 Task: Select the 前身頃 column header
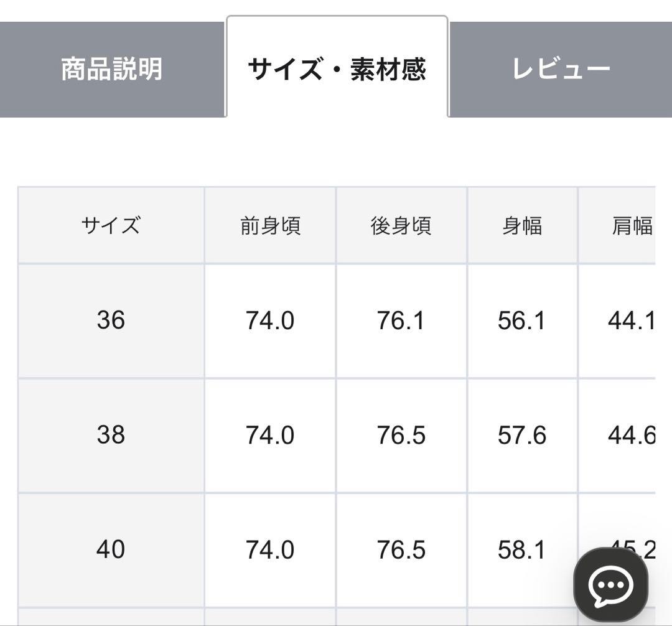pos(269,224)
